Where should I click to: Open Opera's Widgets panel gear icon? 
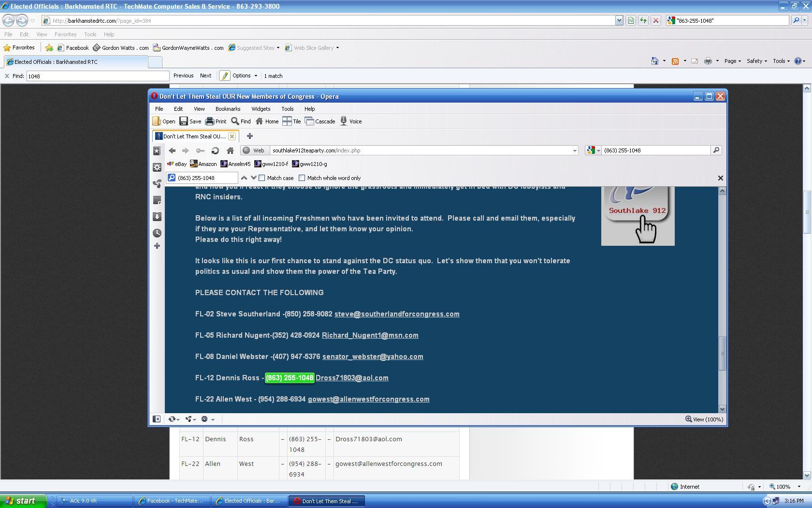click(x=157, y=167)
